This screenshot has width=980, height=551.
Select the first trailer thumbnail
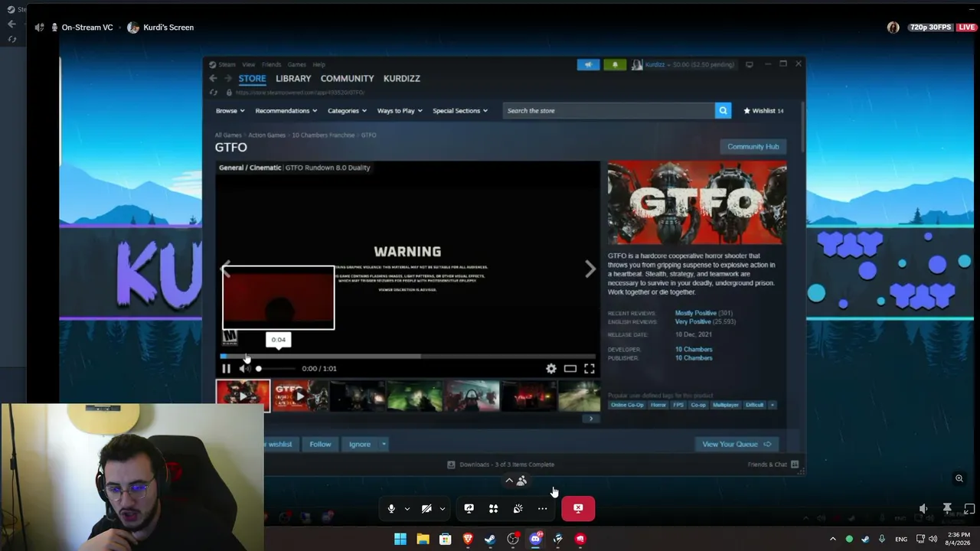pos(243,396)
